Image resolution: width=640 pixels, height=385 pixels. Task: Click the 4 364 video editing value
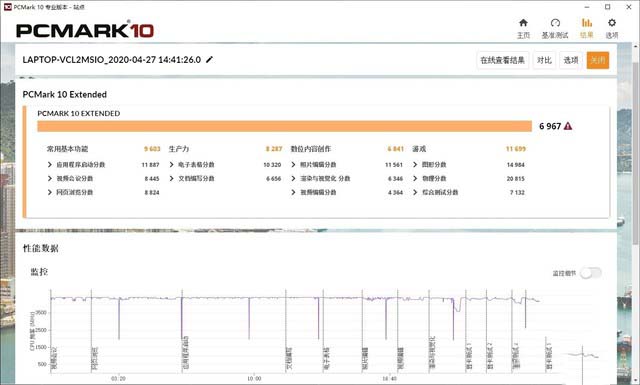[x=395, y=193]
